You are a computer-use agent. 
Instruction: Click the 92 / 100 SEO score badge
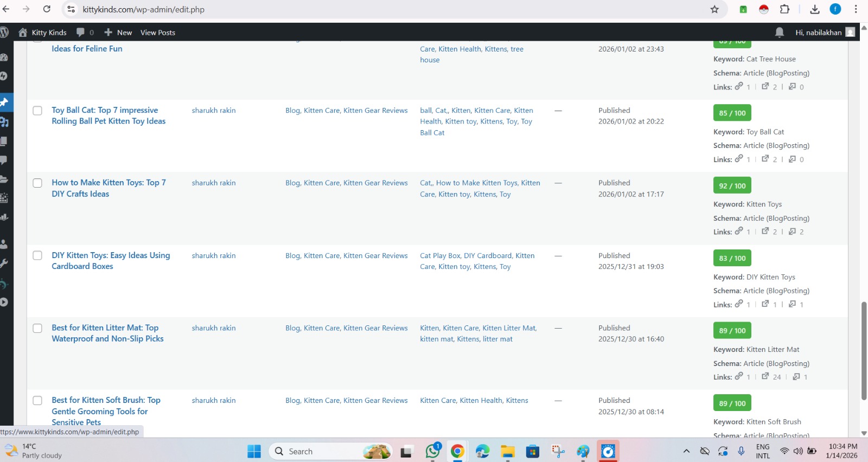pos(732,185)
